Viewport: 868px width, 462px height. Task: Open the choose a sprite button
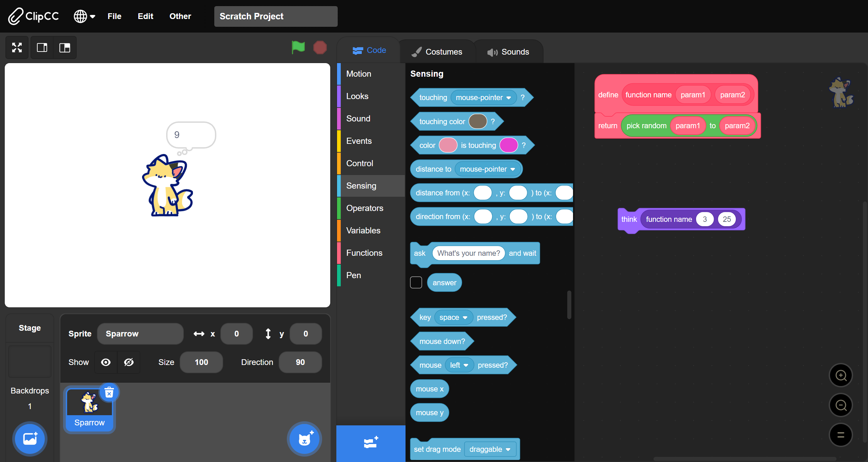(x=304, y=439)
